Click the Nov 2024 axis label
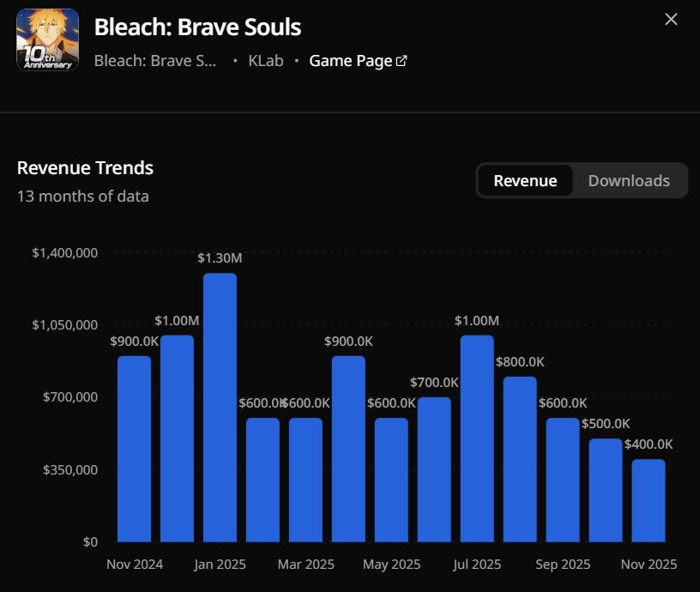 tap(135, 565)
